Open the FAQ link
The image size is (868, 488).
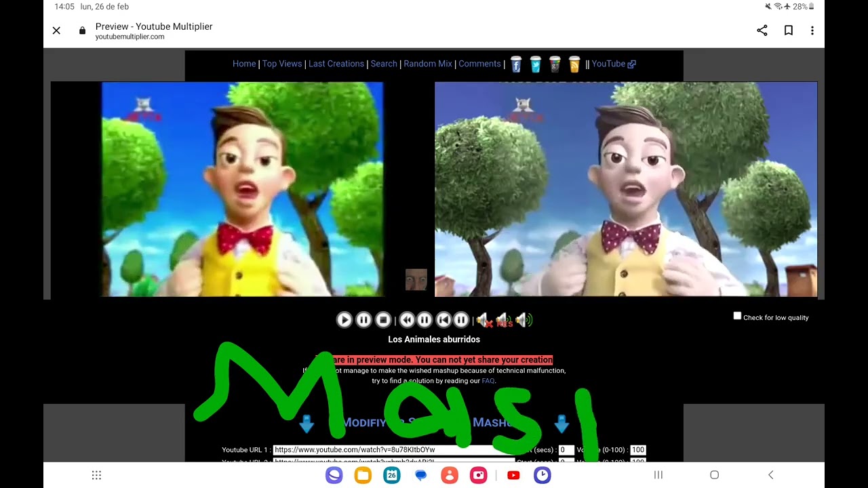[x=488, y=381]
